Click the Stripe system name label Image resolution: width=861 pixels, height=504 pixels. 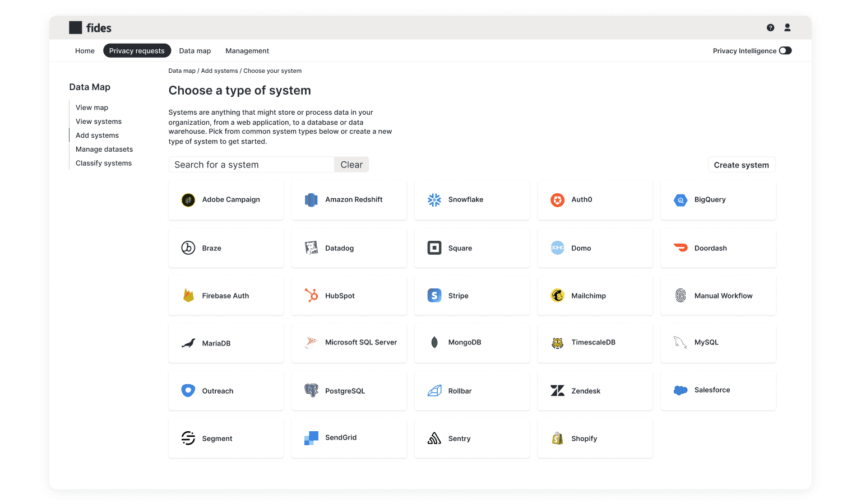point(459,296)
